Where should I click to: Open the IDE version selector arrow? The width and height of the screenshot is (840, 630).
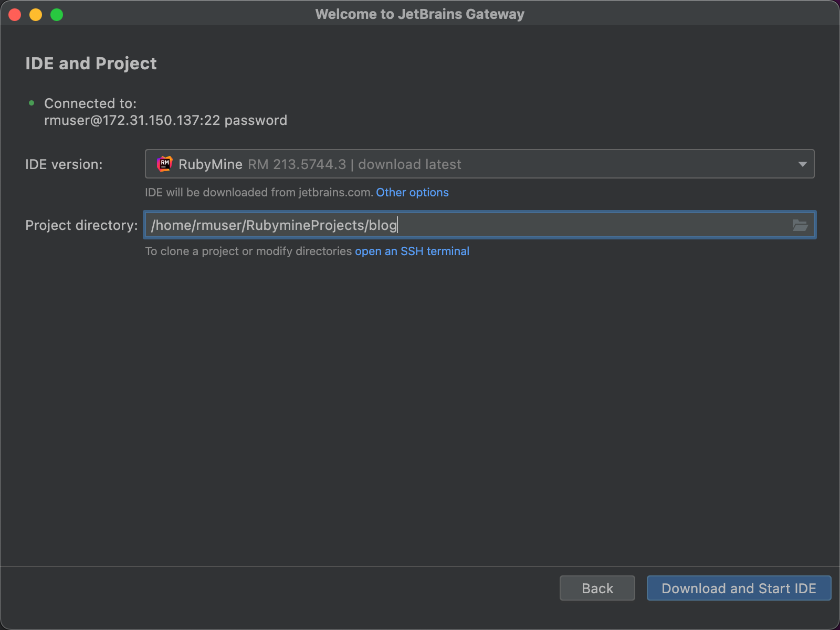click(x=802, y=164)
